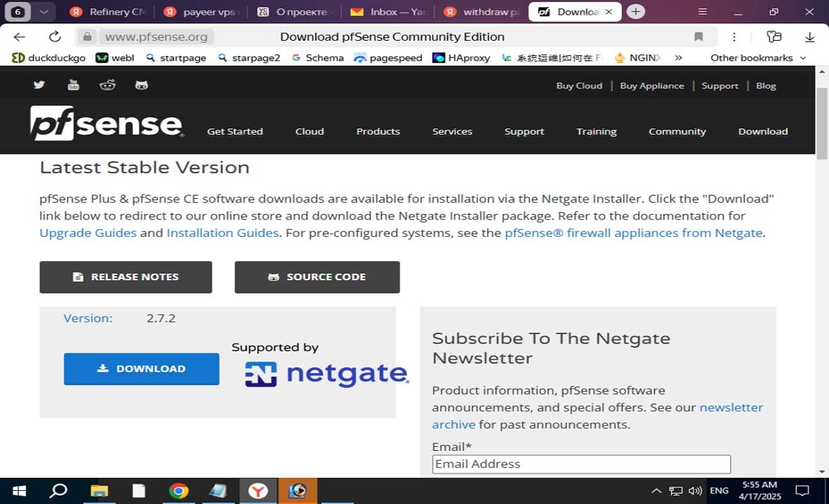Open the Support item in main navigation
This screenshot has height=504, width=829.
524,131
